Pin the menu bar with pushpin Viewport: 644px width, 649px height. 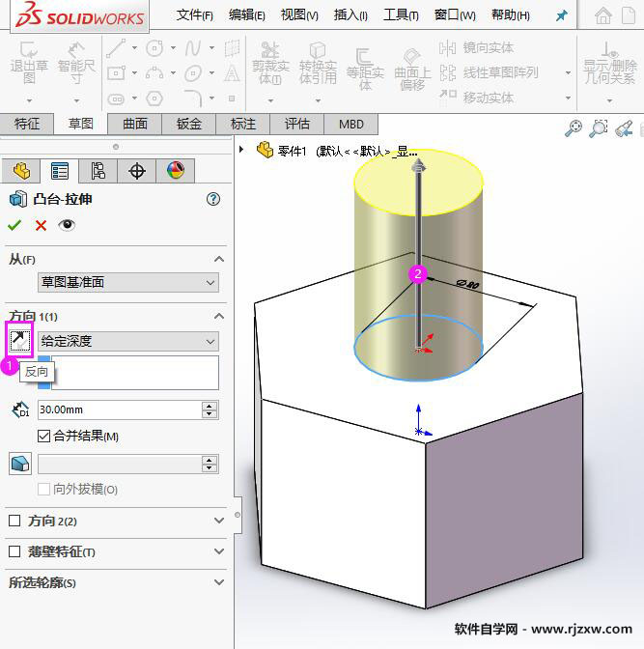pyautogui.click(x=562, y=15)
